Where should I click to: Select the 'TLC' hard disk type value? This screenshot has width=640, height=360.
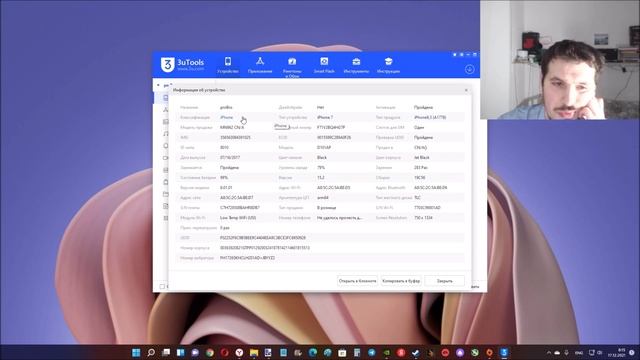click(417, 198)
